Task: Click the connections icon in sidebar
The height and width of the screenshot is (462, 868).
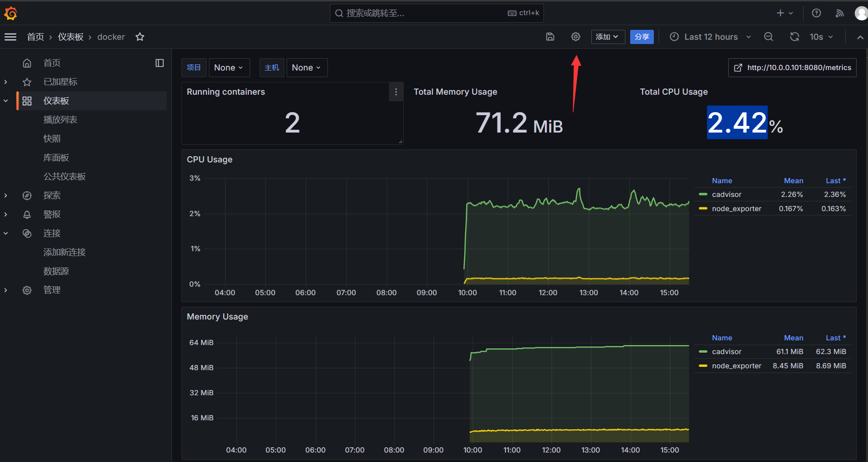Action: pos(27,233)
